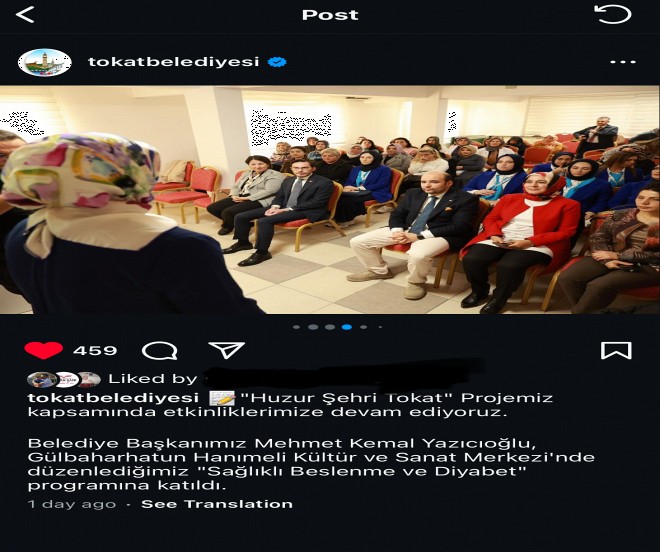View the 459 likes count
This screenshot has width=660, height=552.
point(95,350)
